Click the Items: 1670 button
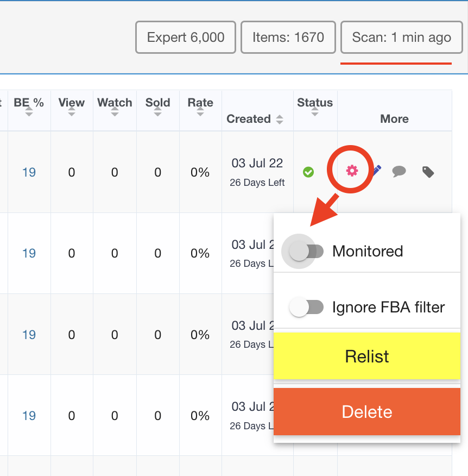The image size is (468, 476). [x=288, y=37]
